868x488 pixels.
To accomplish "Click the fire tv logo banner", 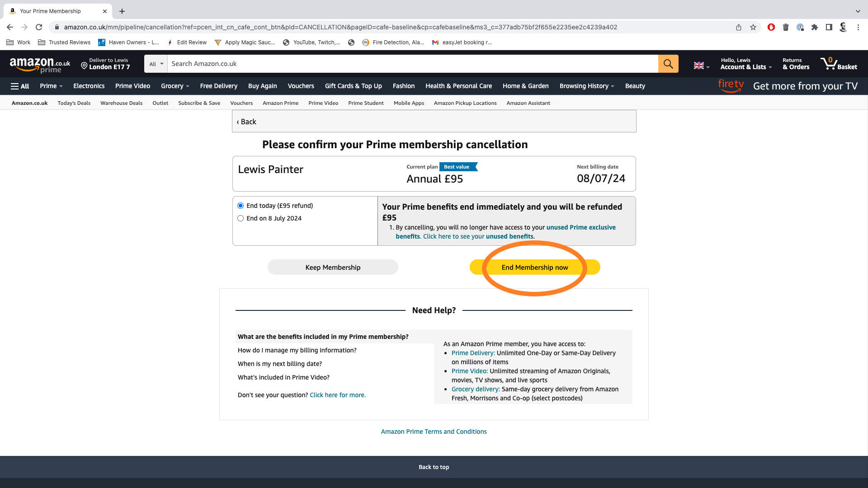I will click(731, 86).
